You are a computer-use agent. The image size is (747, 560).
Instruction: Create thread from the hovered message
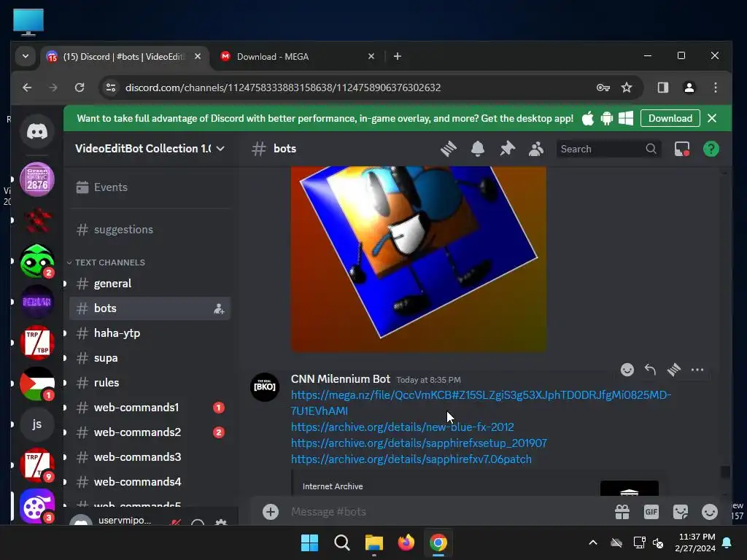click(x=673, y=370)
